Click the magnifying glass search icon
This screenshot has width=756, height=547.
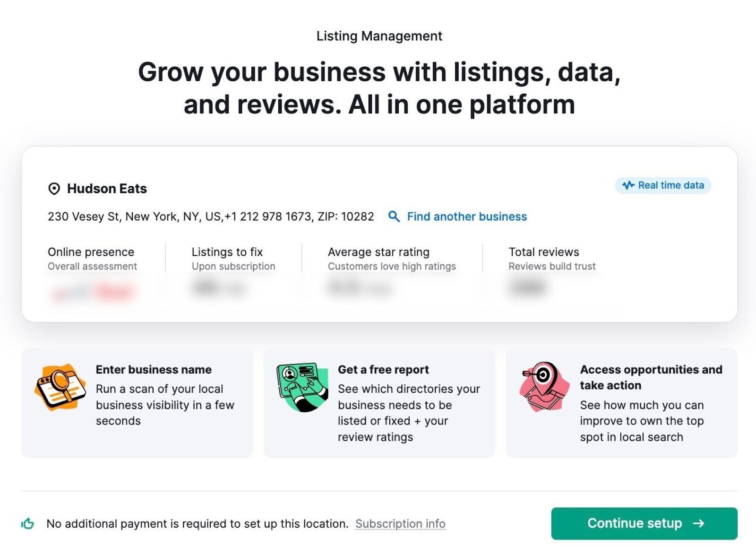(393, 217)
